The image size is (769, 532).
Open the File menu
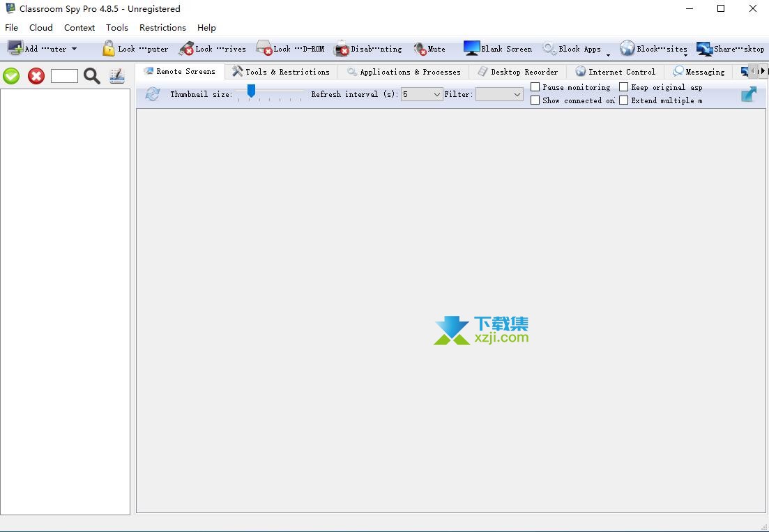click(11, 27)
